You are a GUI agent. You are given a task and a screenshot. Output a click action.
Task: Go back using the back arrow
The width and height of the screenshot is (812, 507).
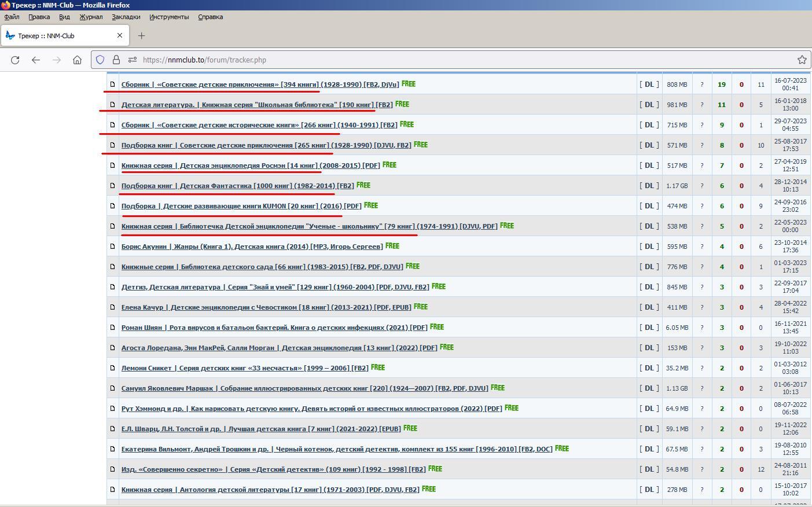(x=36, y=60)
